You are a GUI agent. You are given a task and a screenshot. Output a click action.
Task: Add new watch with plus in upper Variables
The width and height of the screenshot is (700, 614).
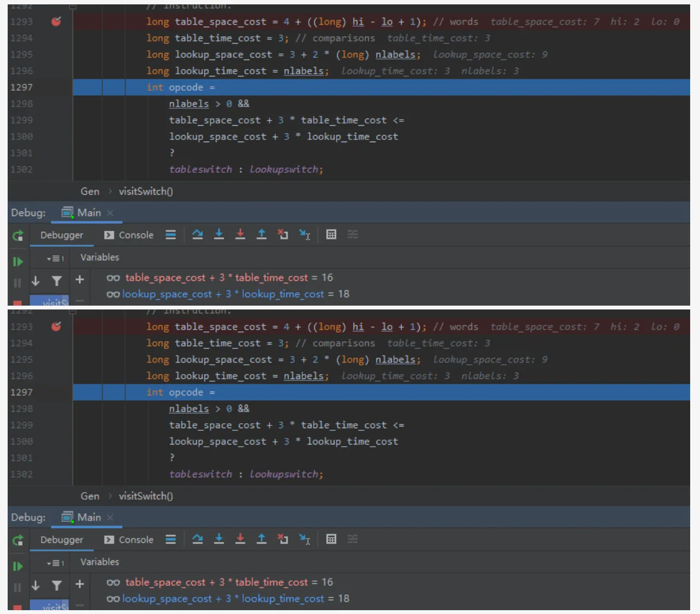click(x=80, y=279)
